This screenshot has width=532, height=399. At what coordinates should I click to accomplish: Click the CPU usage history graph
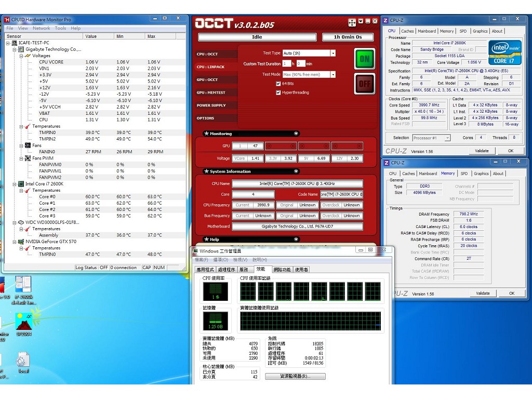tap(310, 291)
